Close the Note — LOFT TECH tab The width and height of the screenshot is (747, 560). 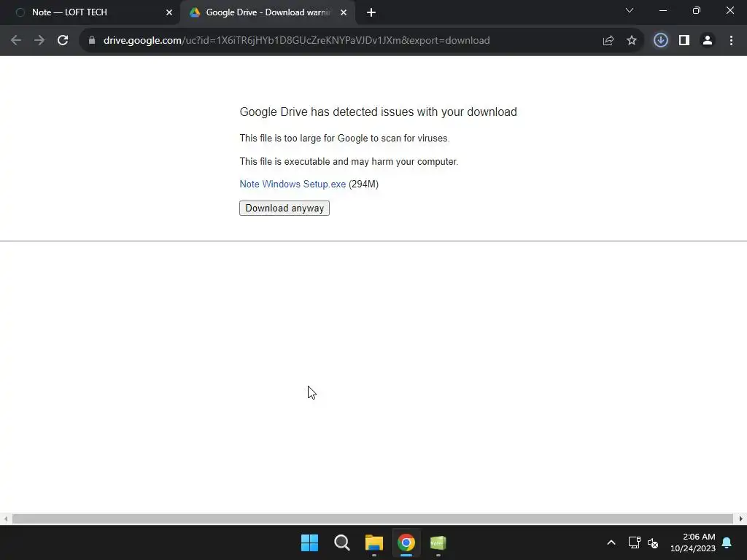[169, 12]
